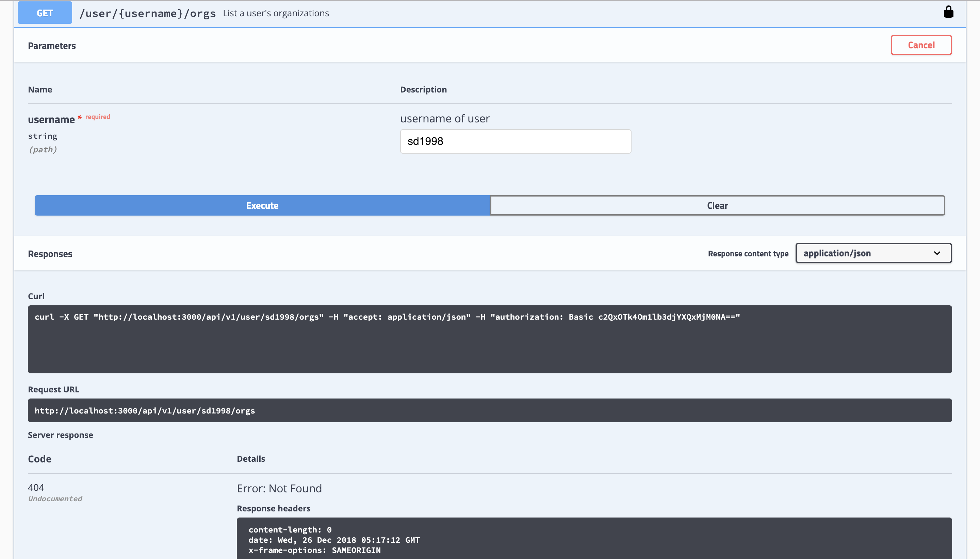The image size is (980, 559).
Task: Click the username input field with sd1998
Action: [515, 141]
